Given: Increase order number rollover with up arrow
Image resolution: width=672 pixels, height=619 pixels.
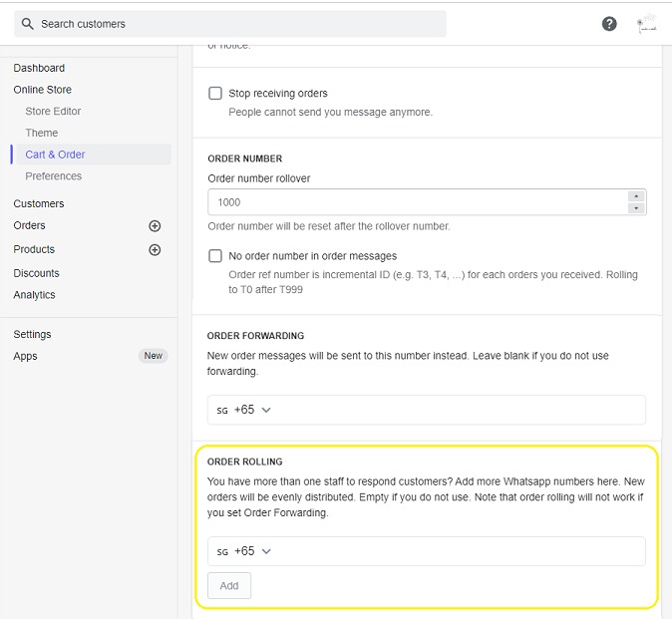Looking at the screenshot, I should tap(636, 196).
